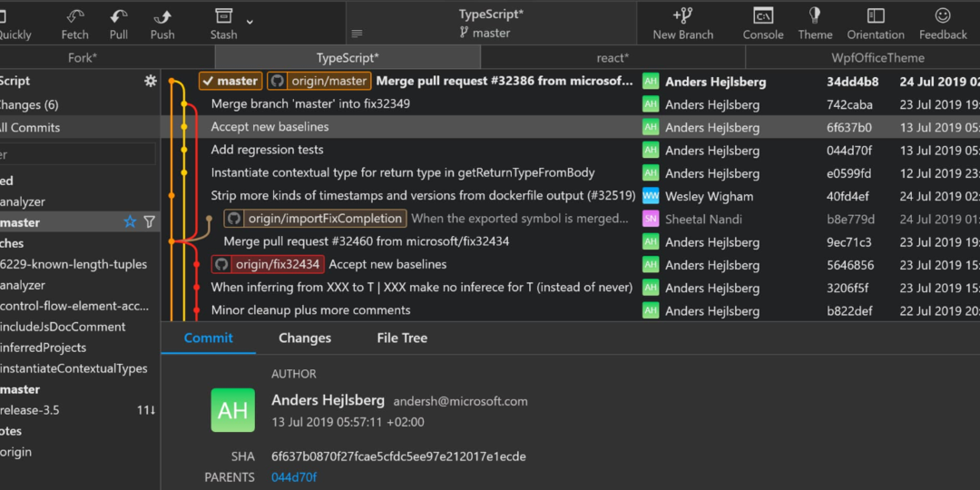Click commit hash 6f637b0
Screen dimensions: 980x490
click(850, 128)
